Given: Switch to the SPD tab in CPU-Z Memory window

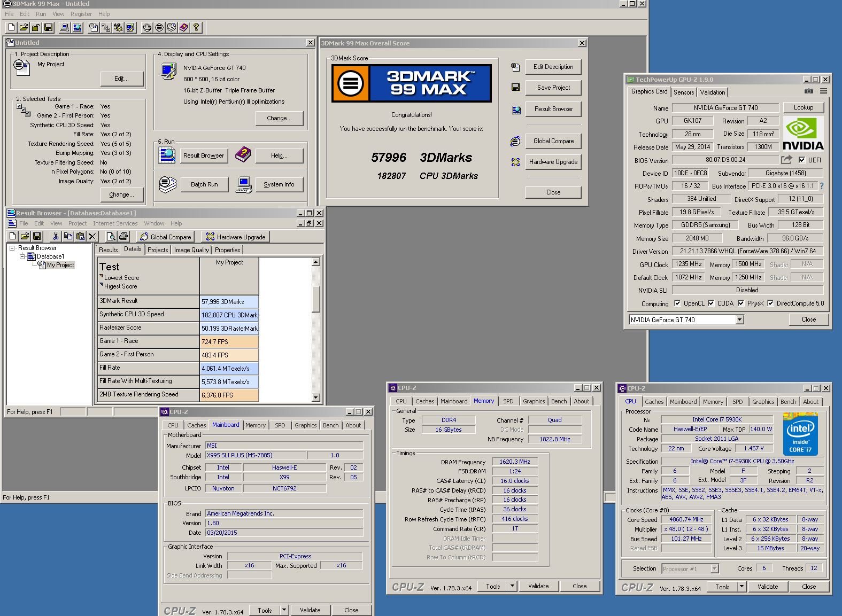Looking at the screenshot, I should pos(508,401).
